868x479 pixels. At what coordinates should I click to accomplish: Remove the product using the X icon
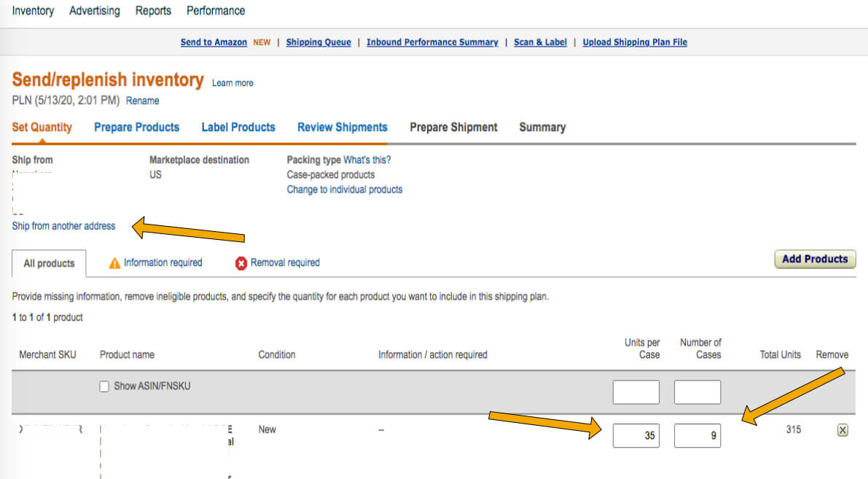[842, 430]
